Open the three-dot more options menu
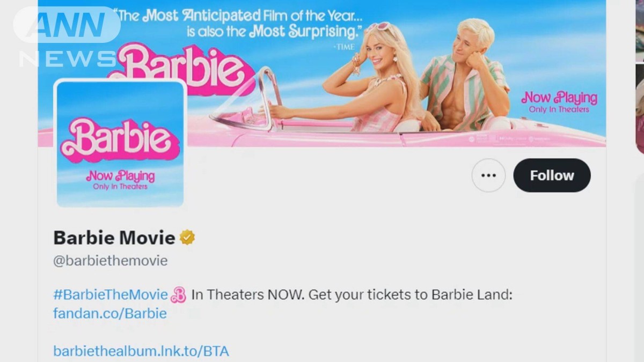This screenshot has width=644, height=362. pyautogui.click(x=488, y=175)
